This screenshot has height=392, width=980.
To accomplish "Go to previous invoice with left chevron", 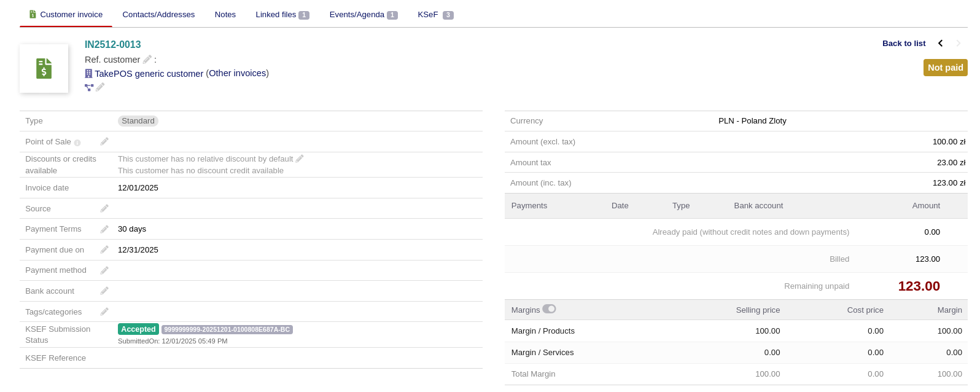I will pyautogui.click(x=940, y=43).
